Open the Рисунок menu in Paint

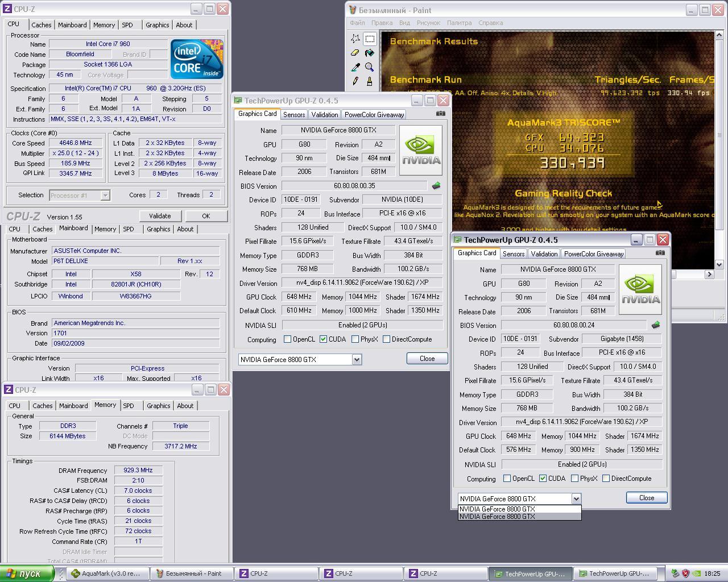[428, 23]
